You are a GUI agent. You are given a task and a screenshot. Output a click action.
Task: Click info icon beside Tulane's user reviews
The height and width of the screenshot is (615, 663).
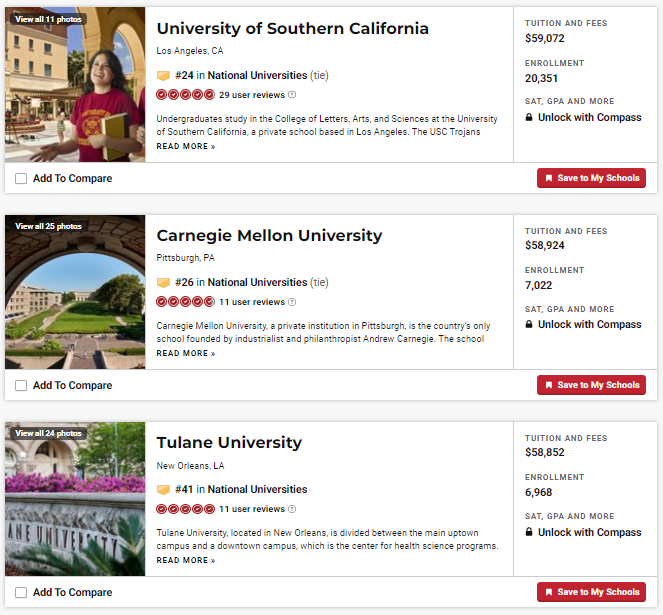coord(292,509)
